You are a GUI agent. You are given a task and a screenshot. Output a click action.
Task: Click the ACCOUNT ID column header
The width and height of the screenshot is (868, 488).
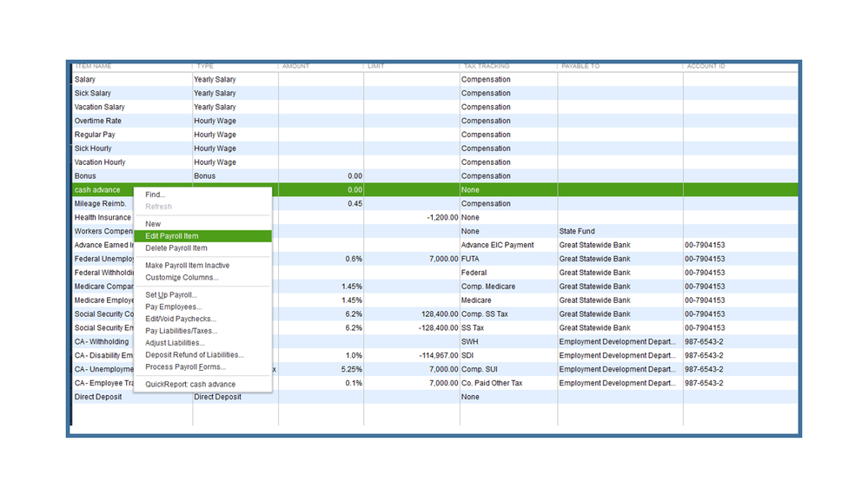(706, 66)
